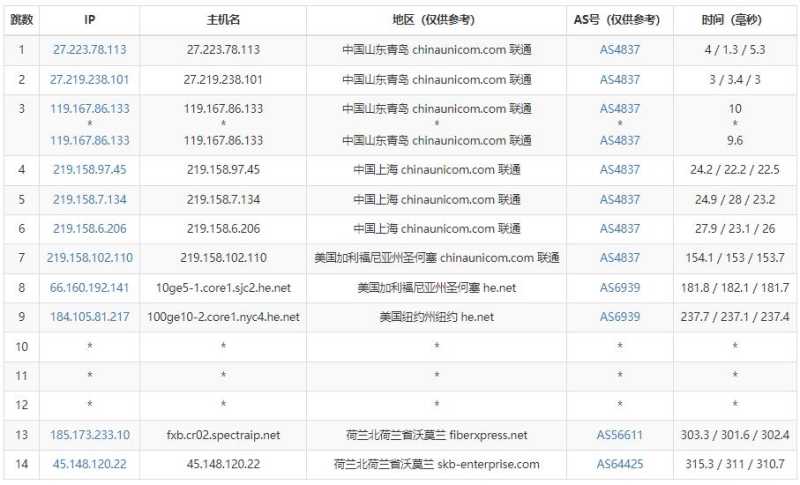Click time value 303.3 / 301.6 / 302.4
Viewport: 800px width, 485px height.
[735, 435]
